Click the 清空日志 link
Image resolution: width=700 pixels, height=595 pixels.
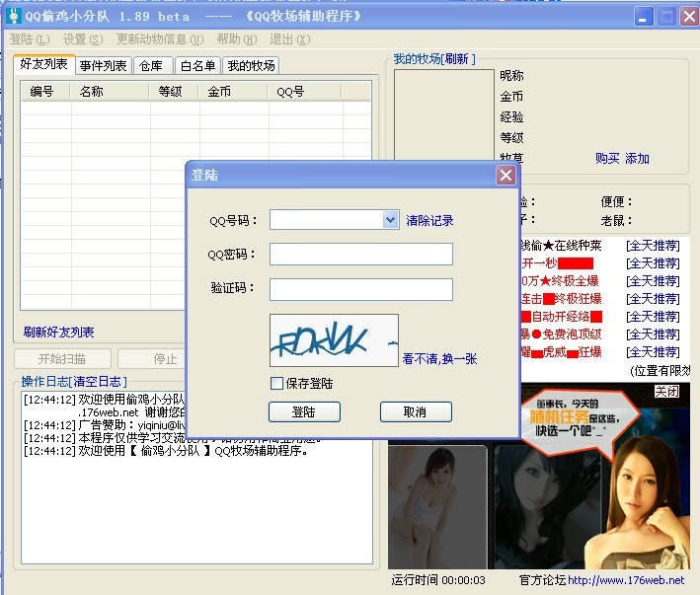click(98, 382)
